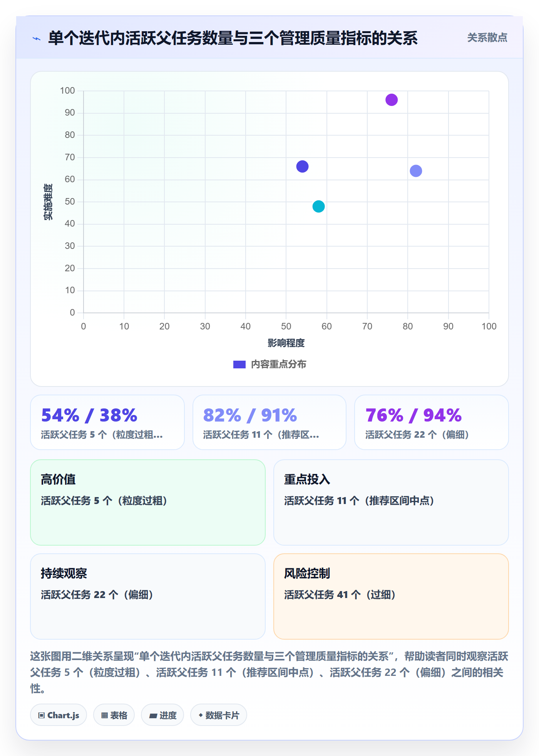
Task: Click the 实施难度 y-axis title
Action: click(x=48, y=202)
